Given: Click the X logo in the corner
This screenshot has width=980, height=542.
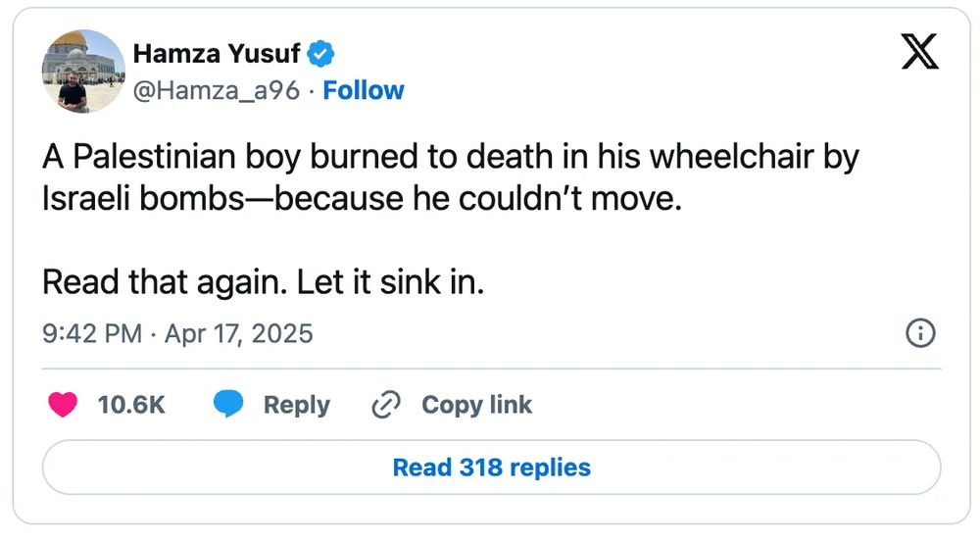Looking at the screenshot, I should (918, 51).
